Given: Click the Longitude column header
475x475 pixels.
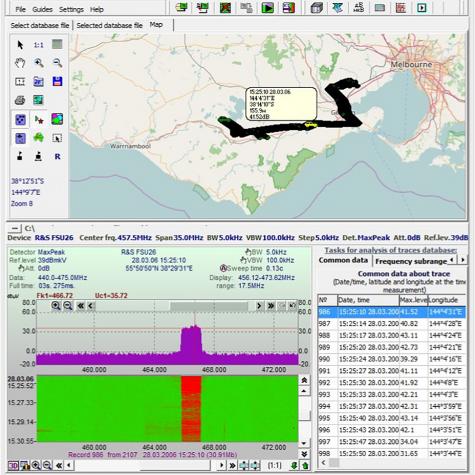Looking at the screenshot, I should point(447,300).
